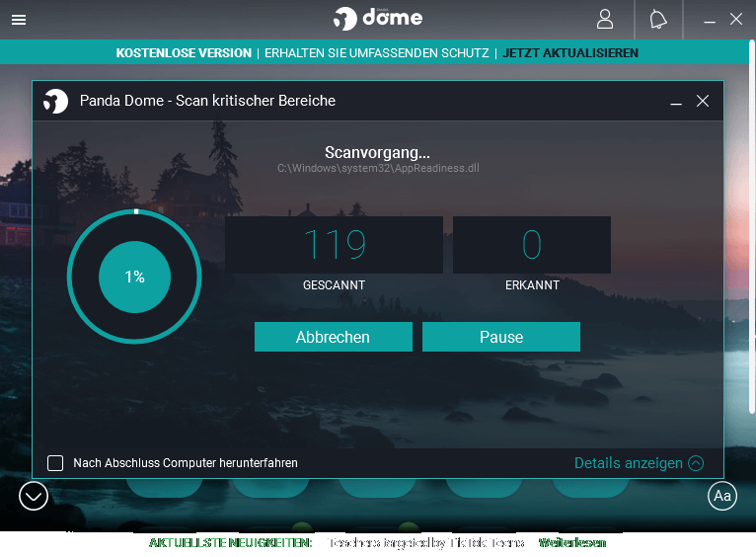Click the main window vertical scrollbar

pos(752,227)
